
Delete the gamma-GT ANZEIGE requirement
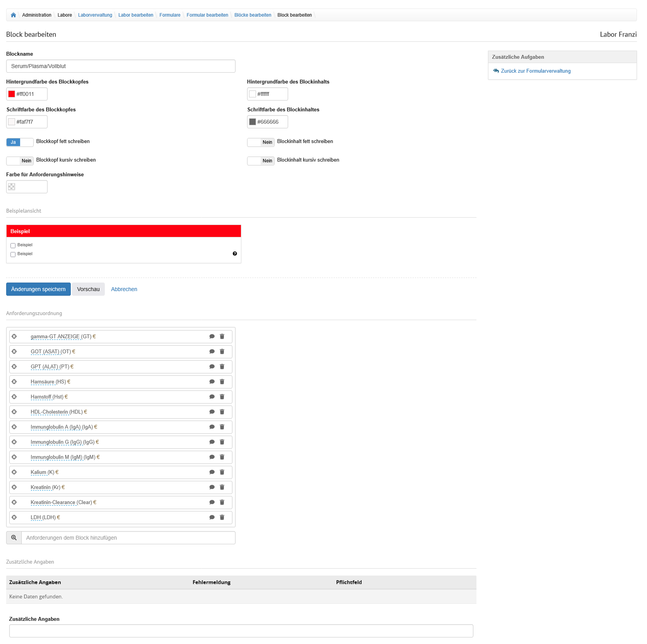222,337
